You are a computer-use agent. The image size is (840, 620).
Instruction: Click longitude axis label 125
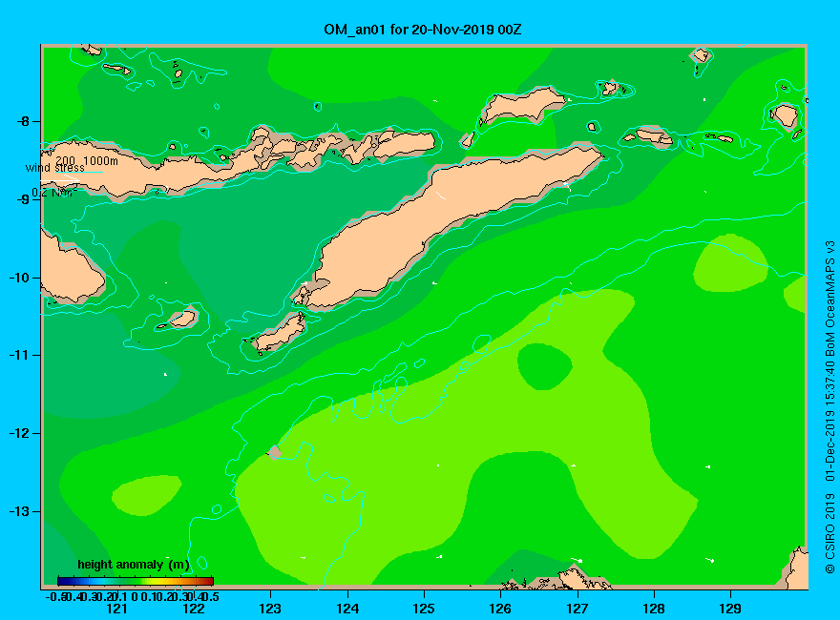pyautogui.click(x=424, y=609)
